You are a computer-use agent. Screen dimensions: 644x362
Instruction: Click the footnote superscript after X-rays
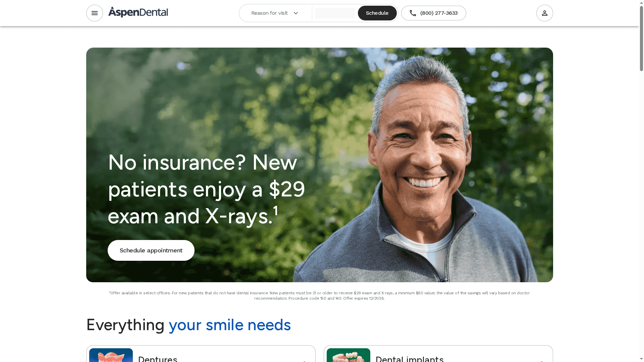(x=275, y=211)
